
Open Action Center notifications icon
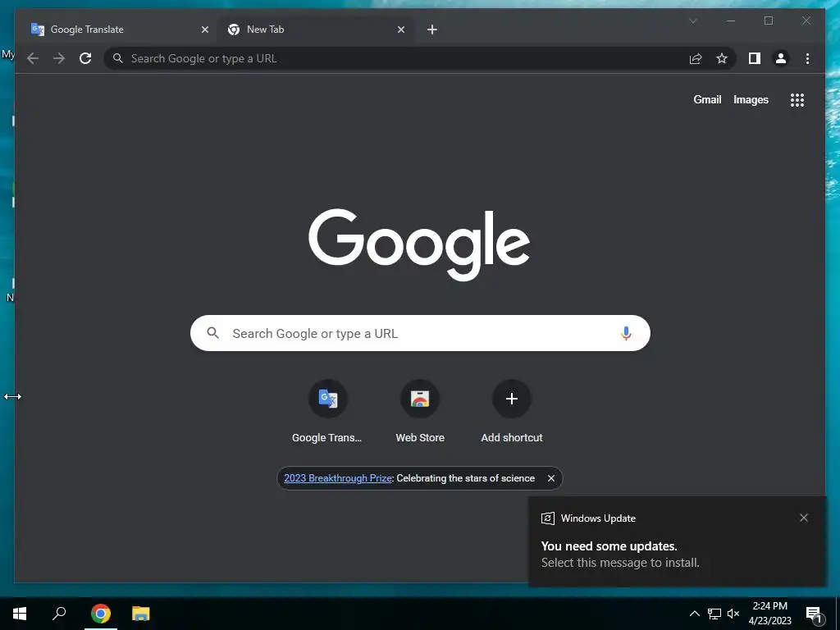814,614
